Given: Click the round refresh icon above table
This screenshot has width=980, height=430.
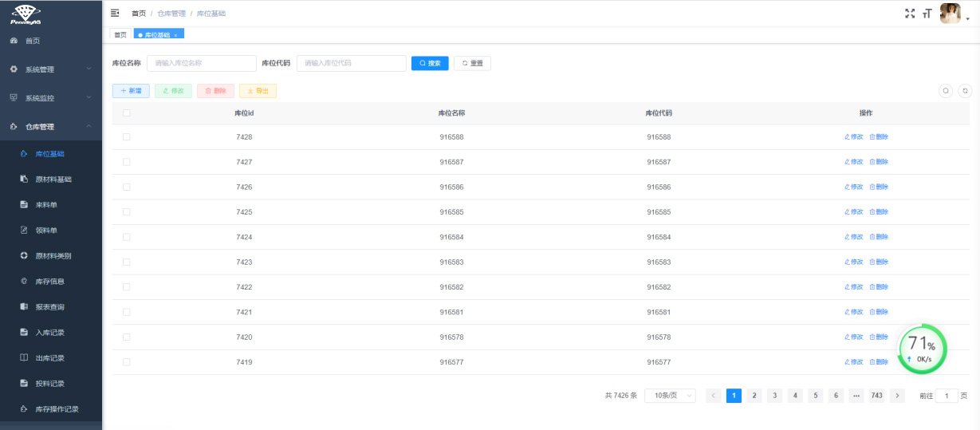Looking at the screenshot, I should pos(965,91).
